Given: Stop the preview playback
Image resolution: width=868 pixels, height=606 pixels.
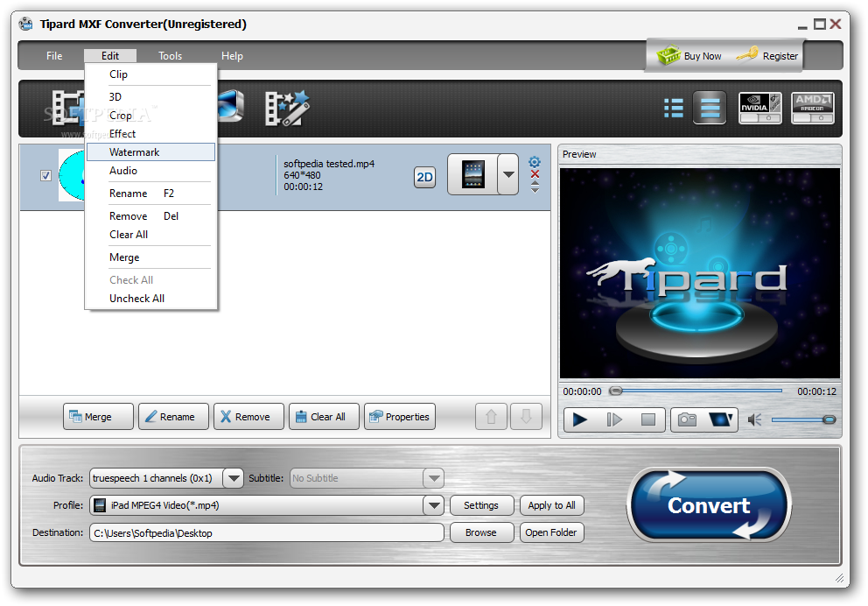Looking at the screenshot, I should click(647, 419).
